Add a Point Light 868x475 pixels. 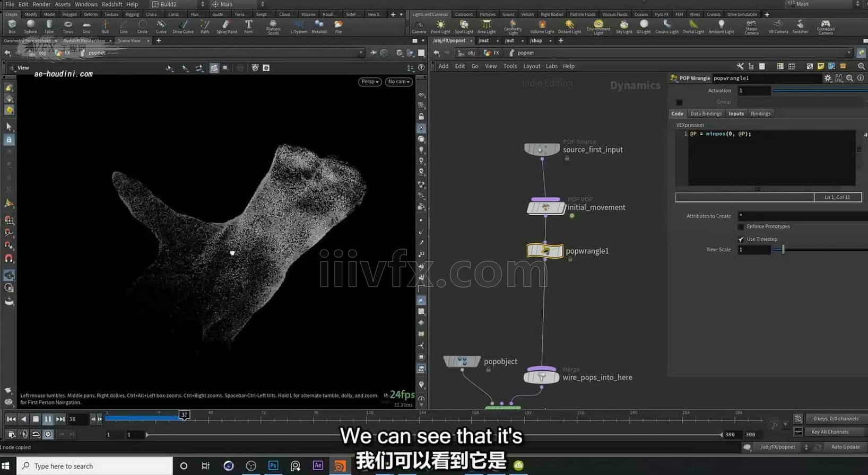[x=440, y=27]
